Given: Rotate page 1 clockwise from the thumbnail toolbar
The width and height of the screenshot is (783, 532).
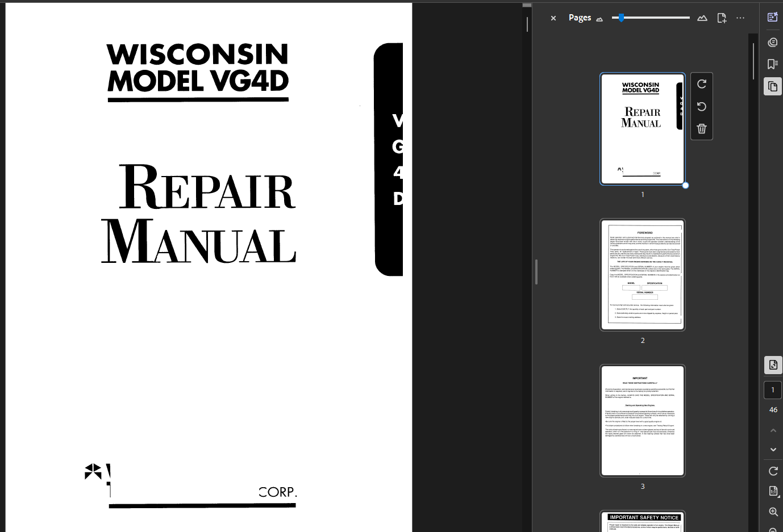Looking at the screenshot, I should [702, 84].
